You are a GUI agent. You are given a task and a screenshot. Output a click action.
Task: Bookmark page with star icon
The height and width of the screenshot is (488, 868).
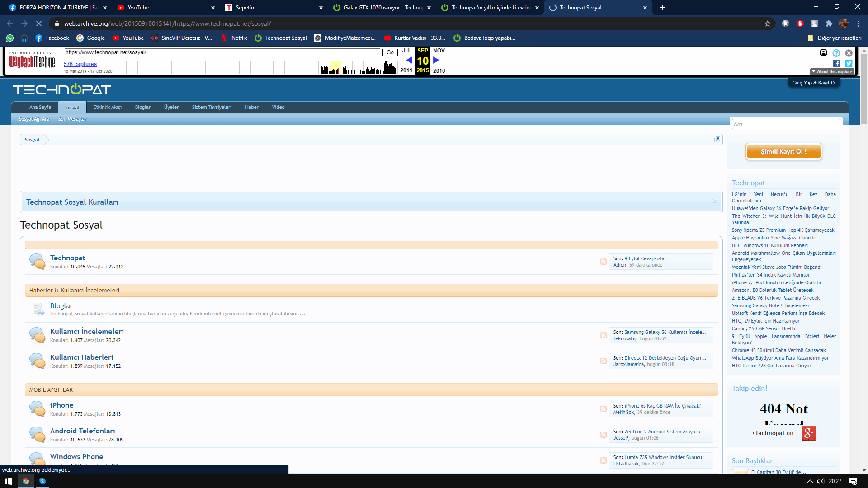click(x=767, y=23)
